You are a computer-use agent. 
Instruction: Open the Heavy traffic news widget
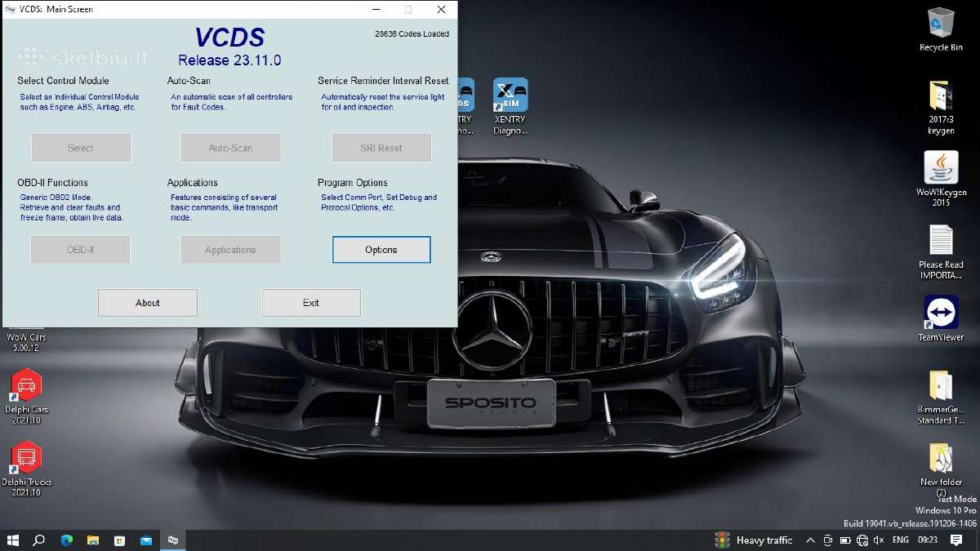tap(754, 540)
